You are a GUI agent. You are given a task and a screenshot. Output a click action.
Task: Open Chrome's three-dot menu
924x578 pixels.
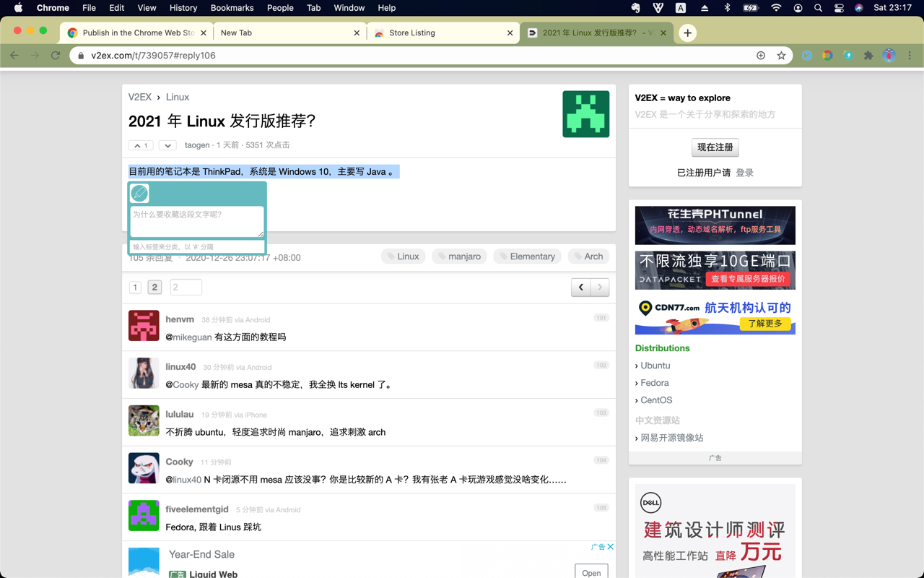(x=910, y=55)
